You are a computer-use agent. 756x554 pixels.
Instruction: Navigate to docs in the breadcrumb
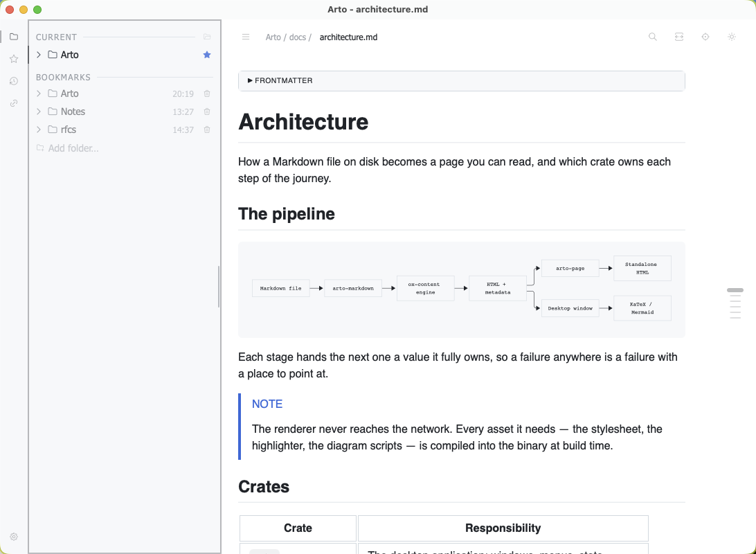click(x=298, y=37)
